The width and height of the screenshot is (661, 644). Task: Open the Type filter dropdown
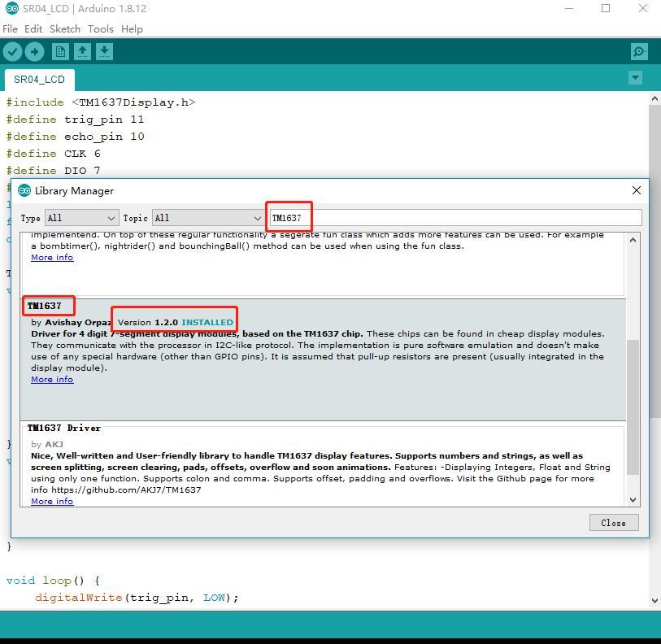[x=82, y=218]
